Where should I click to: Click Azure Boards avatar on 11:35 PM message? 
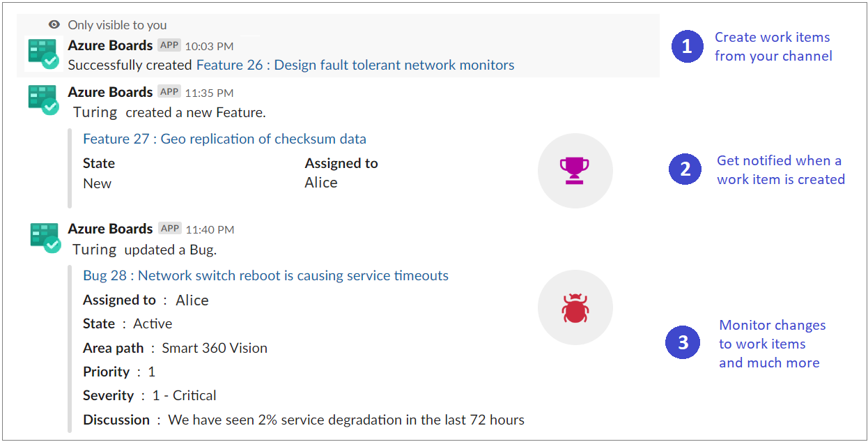43,100
